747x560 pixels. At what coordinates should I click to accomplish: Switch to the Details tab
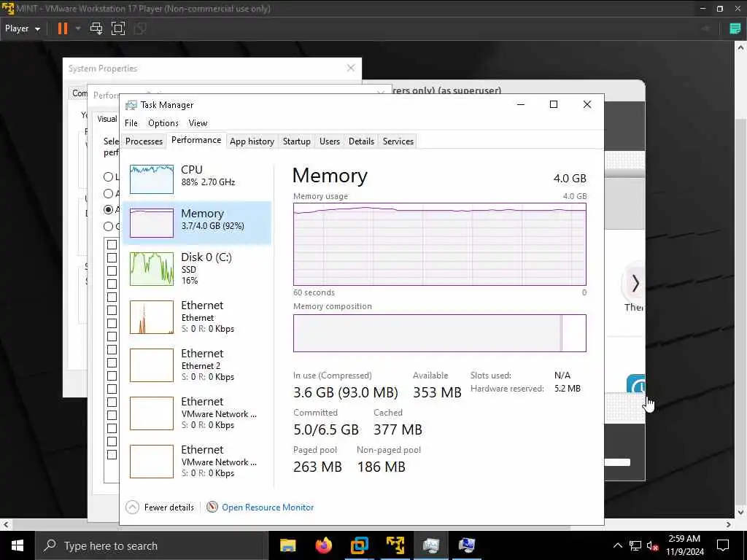coord(361,141)
